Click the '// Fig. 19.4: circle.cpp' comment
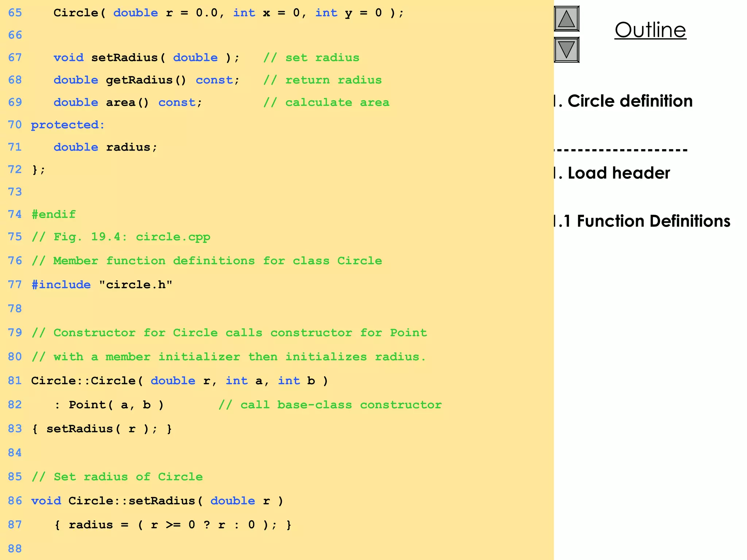The image size is (747, 560). tap(121, 237)
